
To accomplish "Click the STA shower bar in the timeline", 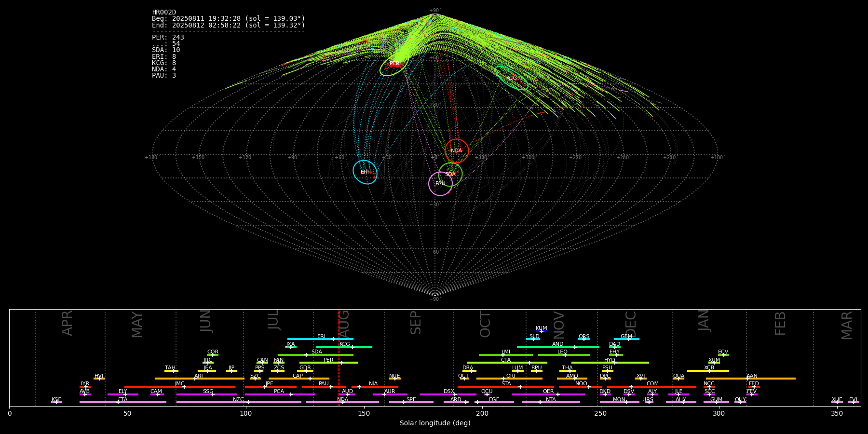I will (x=506, y=386).
